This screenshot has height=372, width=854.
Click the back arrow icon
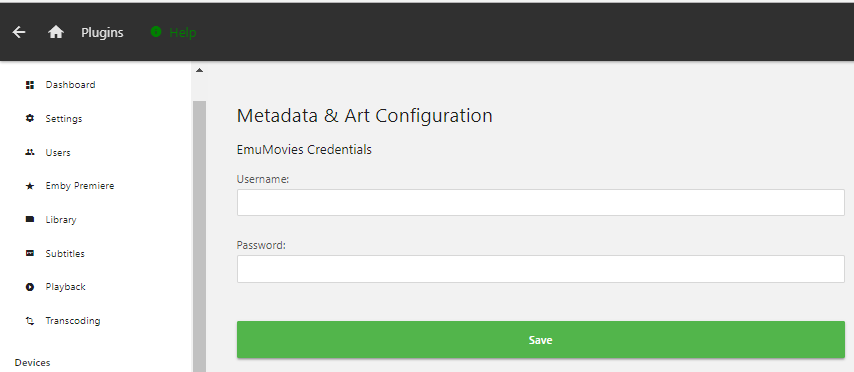19,33
